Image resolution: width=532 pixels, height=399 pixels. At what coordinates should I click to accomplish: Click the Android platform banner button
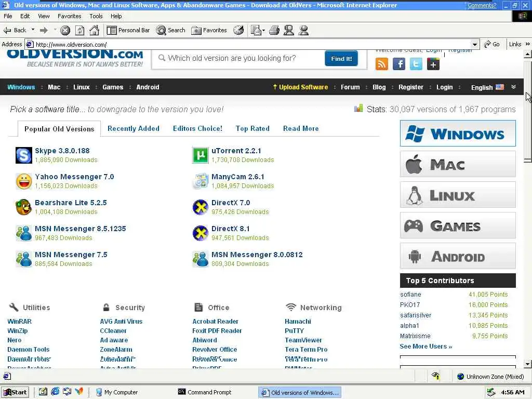pyautogui.click(x=458, y=256)
